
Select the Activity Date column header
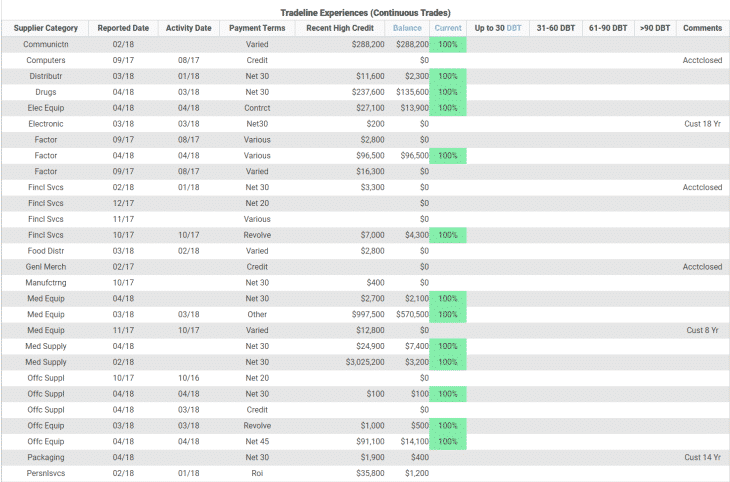pos(188,28)
